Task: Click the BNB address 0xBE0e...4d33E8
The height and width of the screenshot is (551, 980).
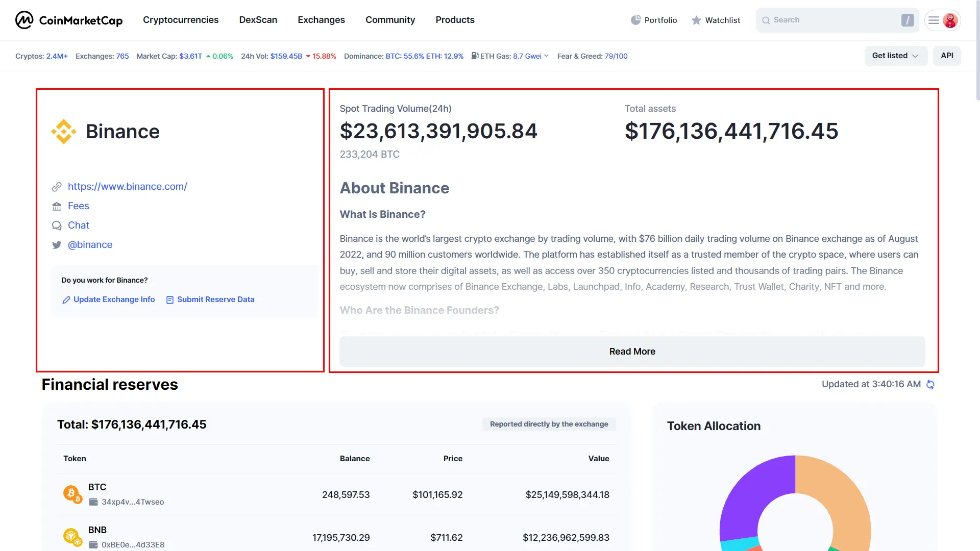Action: point(133,545)
